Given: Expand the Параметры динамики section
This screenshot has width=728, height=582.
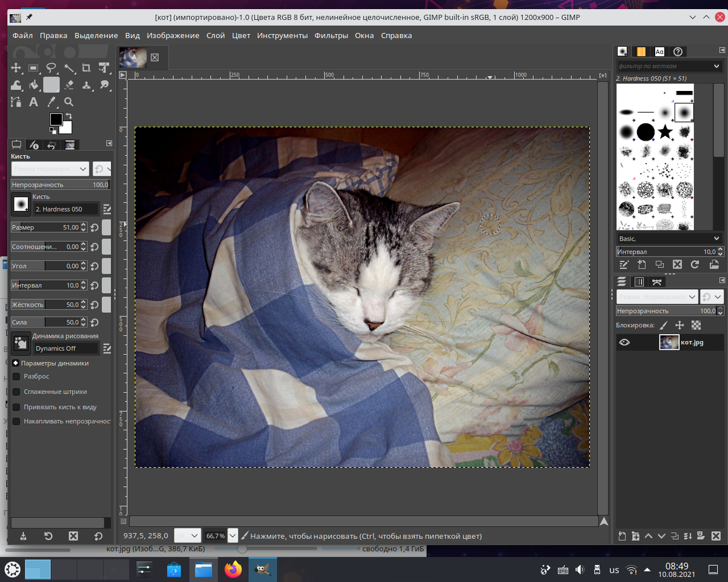Looking at the screenshot, I should (16, 363).
